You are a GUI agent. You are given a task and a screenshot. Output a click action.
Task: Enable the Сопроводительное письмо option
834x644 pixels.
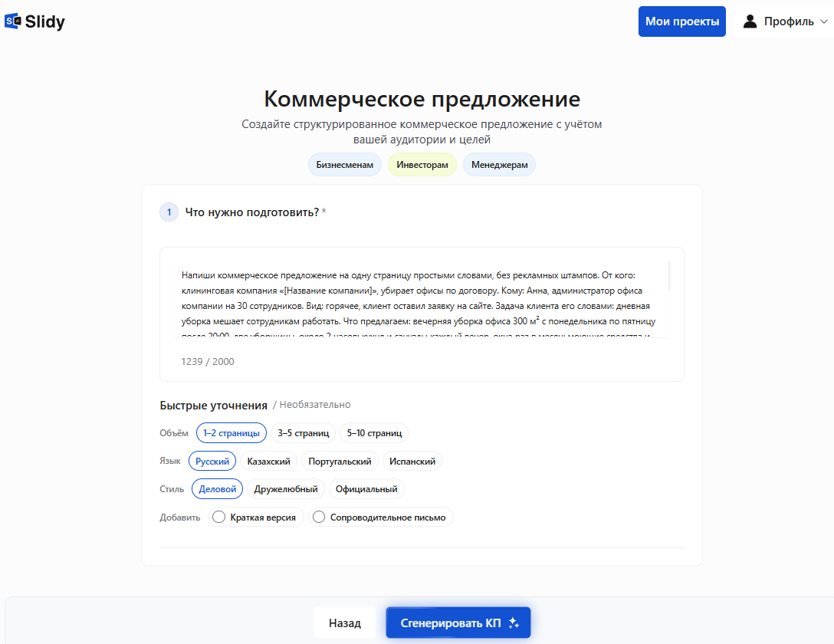click(x=381, y=517)
